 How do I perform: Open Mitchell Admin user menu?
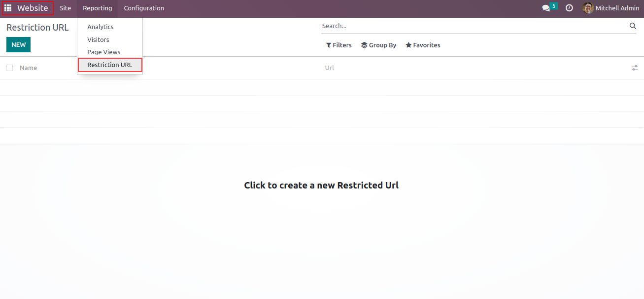611,8
